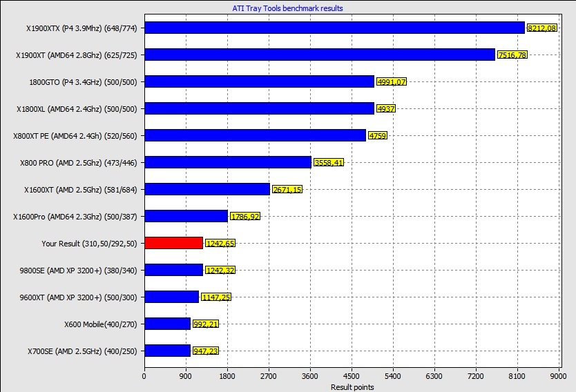Click the 900 axis tick label

pos(186,376)
